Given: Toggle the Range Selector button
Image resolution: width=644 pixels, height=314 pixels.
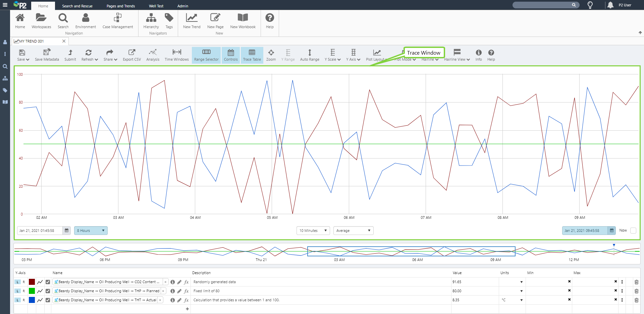Looking at the screenshot, I should point(206,55).
